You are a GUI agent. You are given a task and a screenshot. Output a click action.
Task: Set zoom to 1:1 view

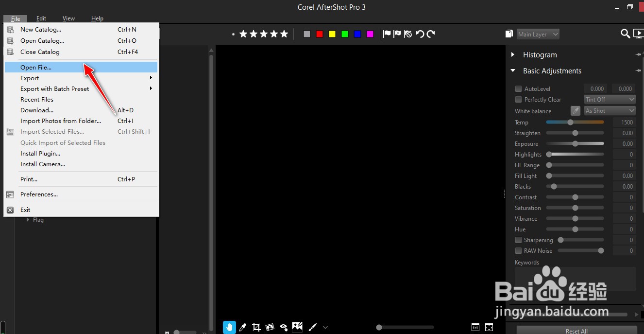pos(475,327)
